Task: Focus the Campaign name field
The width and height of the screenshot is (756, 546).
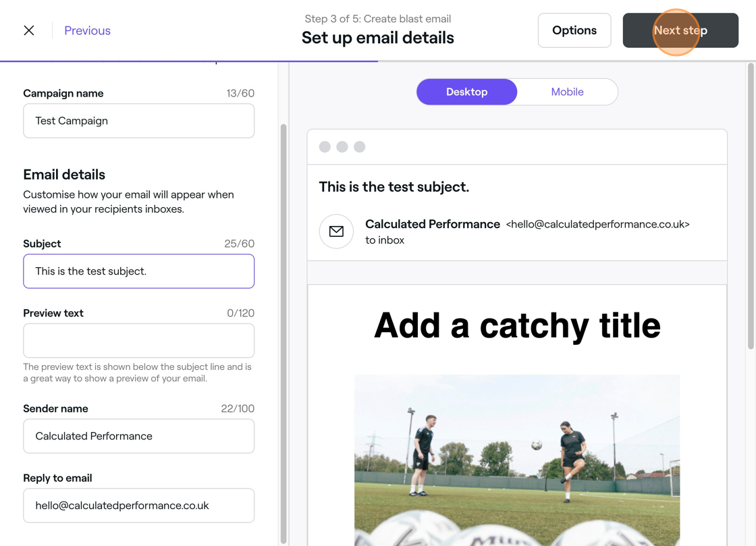Action: [139, 121]
